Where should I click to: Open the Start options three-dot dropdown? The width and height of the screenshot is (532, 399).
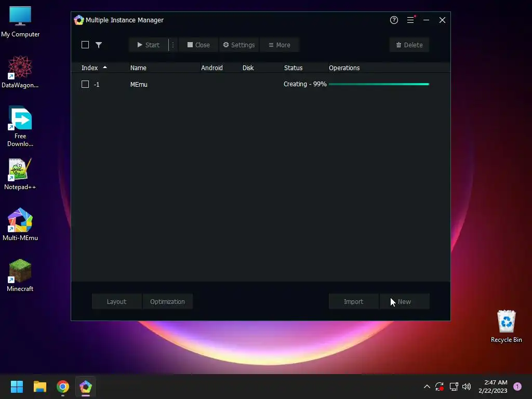(172, 45)
